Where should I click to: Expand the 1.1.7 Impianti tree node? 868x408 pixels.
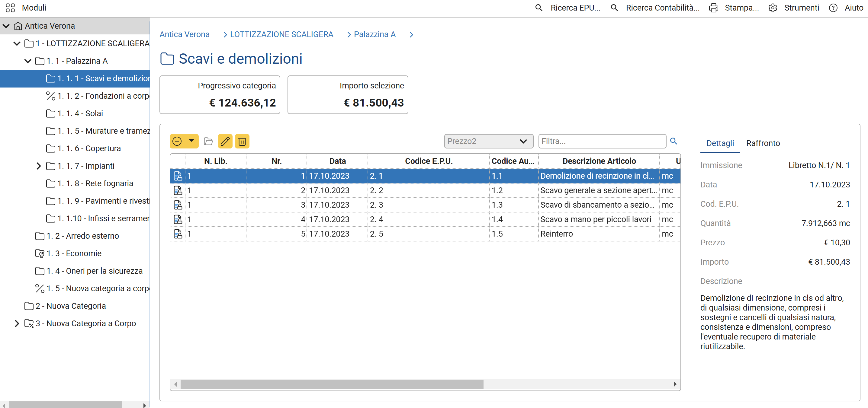tap(38, 166)
